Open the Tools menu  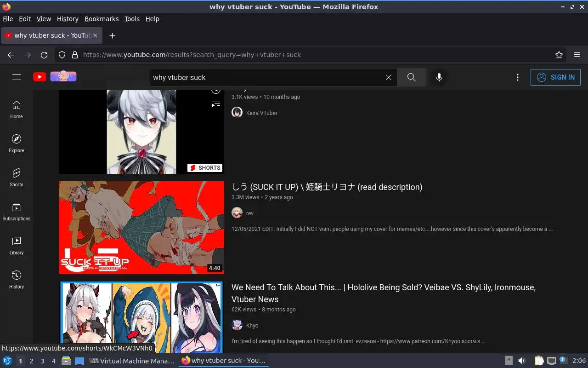click(x=132, y=19)
